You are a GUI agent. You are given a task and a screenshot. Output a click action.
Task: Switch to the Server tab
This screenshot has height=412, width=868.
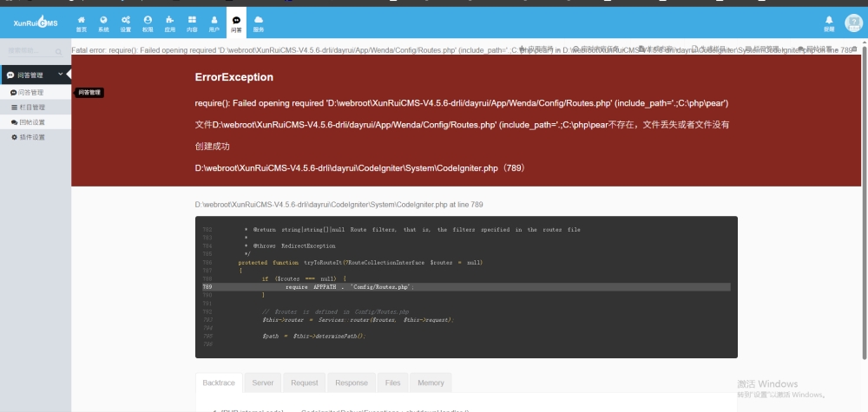point(262,383)
